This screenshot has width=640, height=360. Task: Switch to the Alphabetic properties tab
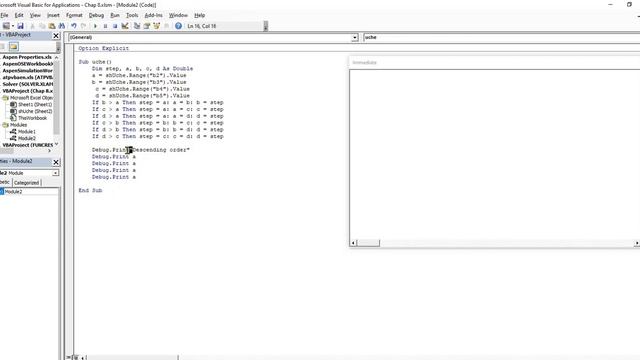click(x=5, y=182)
